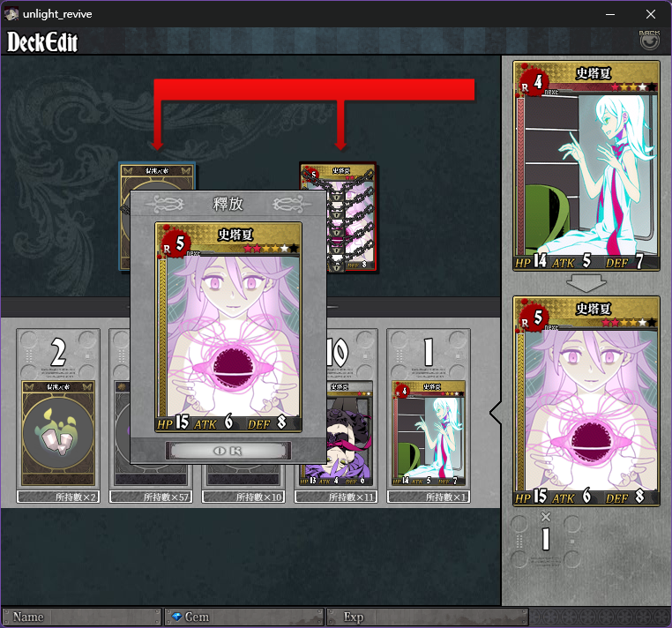Click the Gem diamond icon in status bar
This screenshot has width=672, height=628.
click(176, 617)
